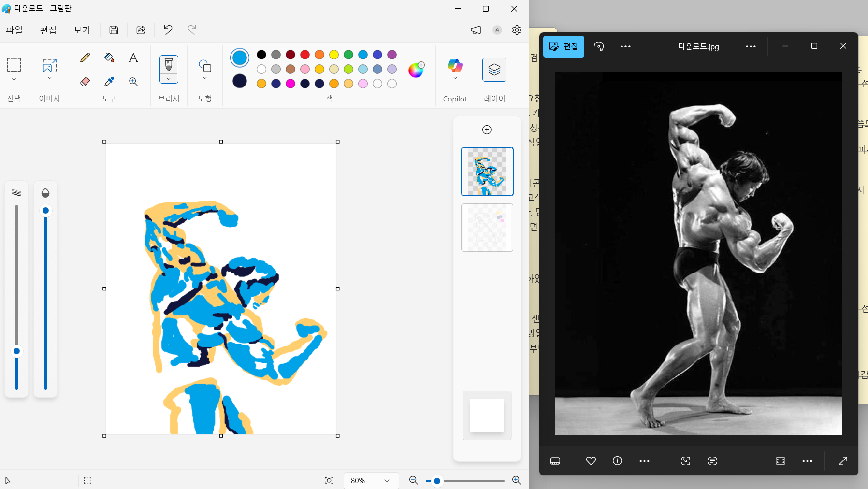This screenshot has width=868, height=489.
Task: Open the Edit colors wheel
Action: pos(416,70)
